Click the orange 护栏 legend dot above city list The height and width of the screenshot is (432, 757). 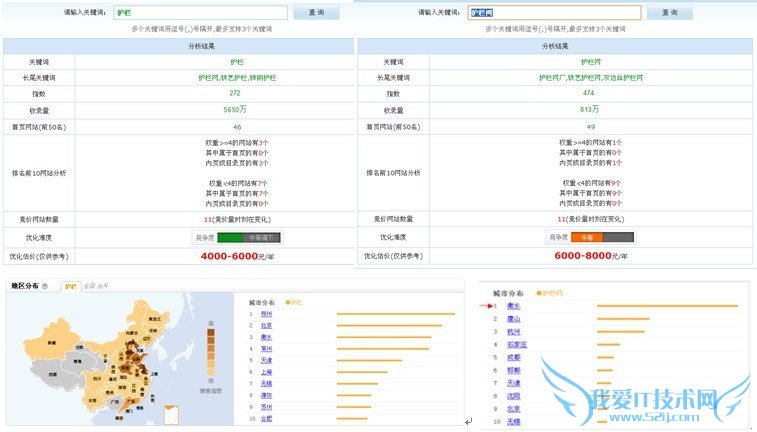click(288, 303)
